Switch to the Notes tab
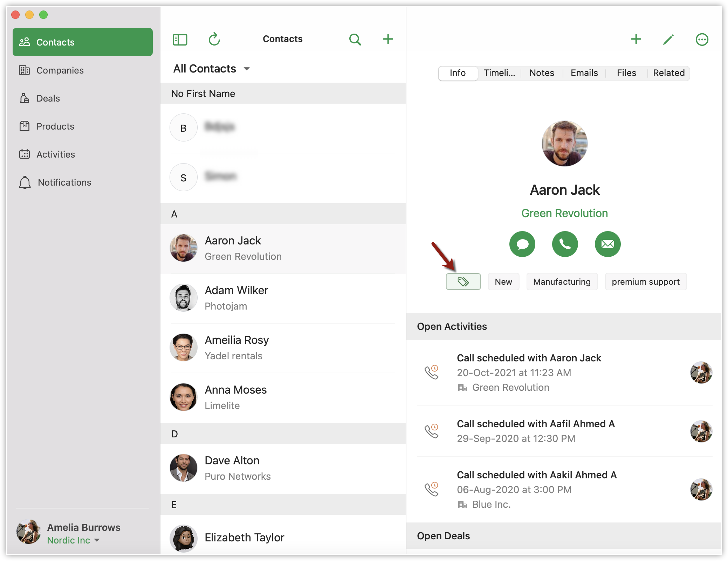Screen dimensions: 728x561 (542, 73)
